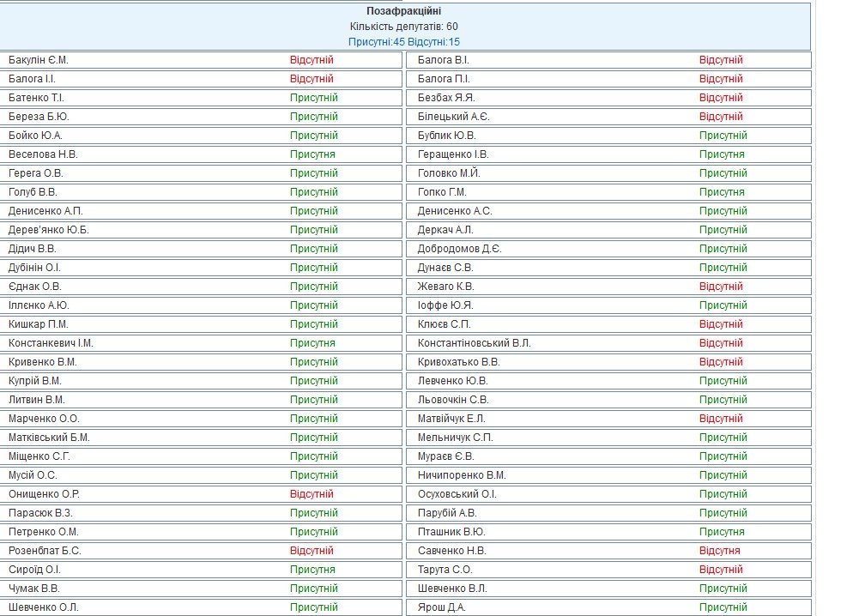
Task: Open the entry for Береза Б.Ю.
Action: coord(39,117)
